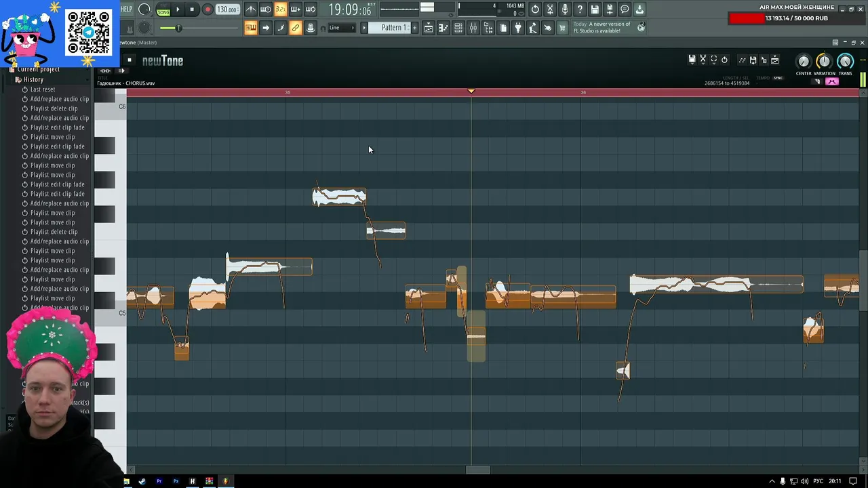Toggle the overdub/blend recording icon
Viewport: 868px width, 488px height.
tap(296, 9)
